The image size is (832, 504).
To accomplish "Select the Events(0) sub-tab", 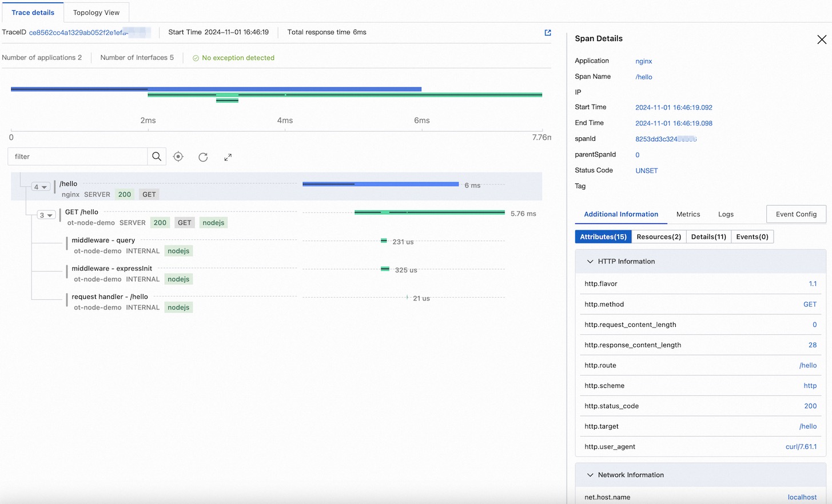I will 752,237.
